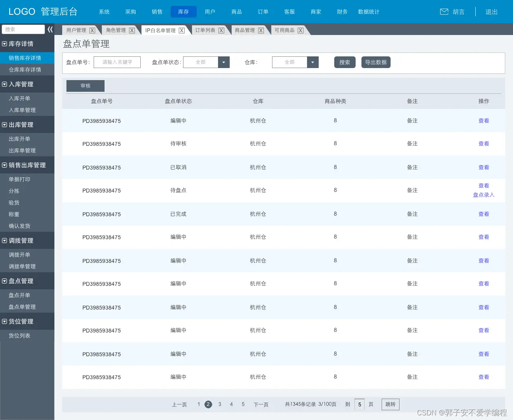The height and width of the screenshot is (420, 513).
Task: Open 仓库库存详情 in the sidebar
Action: (x=27, y=70)
